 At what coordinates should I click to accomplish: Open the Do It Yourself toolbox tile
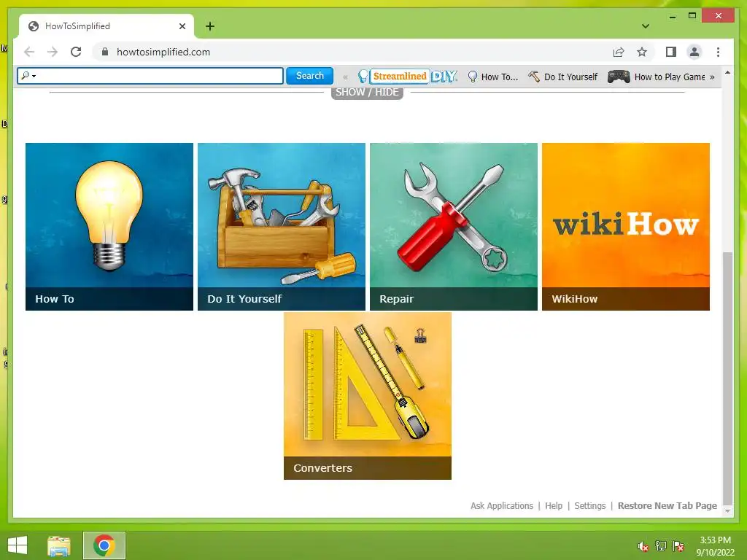pos(282,227)
